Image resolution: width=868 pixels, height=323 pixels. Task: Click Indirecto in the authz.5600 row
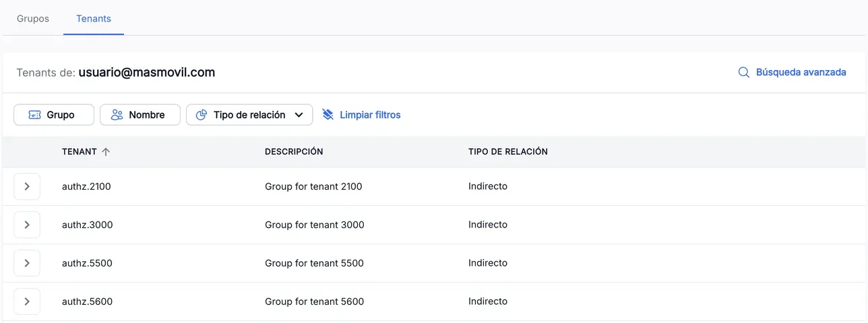click(488, 301)
